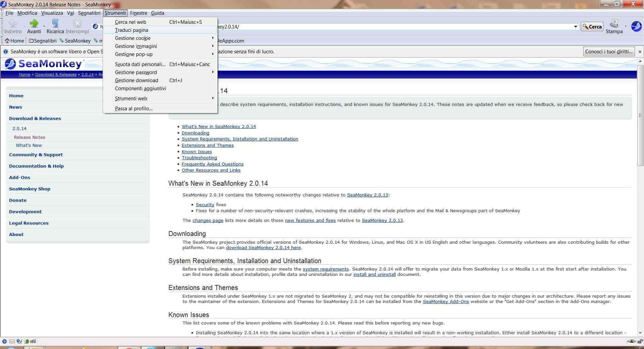This screenshot has height=349, width=644.
Task: Click the SeaMonkey throbber logo icon
Action: (x=636, y=26)
